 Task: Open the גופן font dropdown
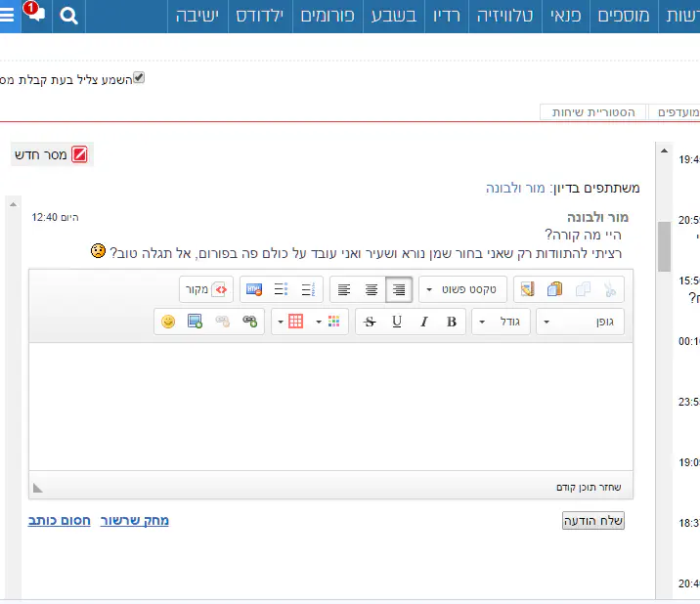coord(580,322)
